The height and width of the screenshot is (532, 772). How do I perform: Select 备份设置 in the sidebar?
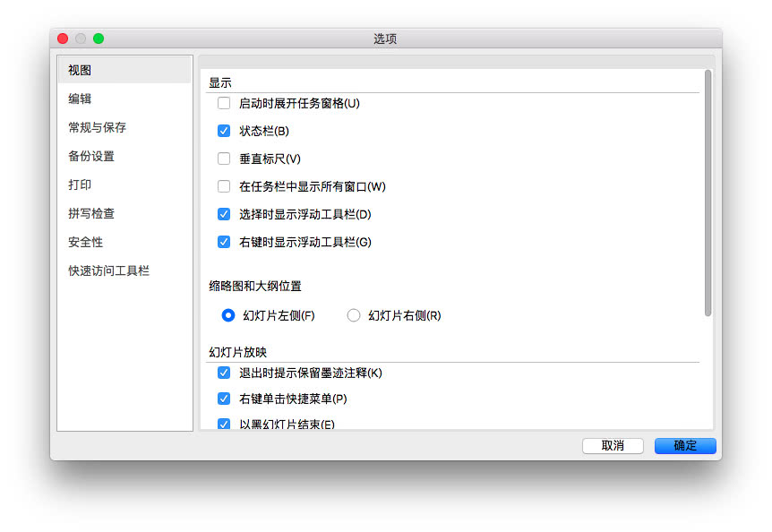[124, 156]
